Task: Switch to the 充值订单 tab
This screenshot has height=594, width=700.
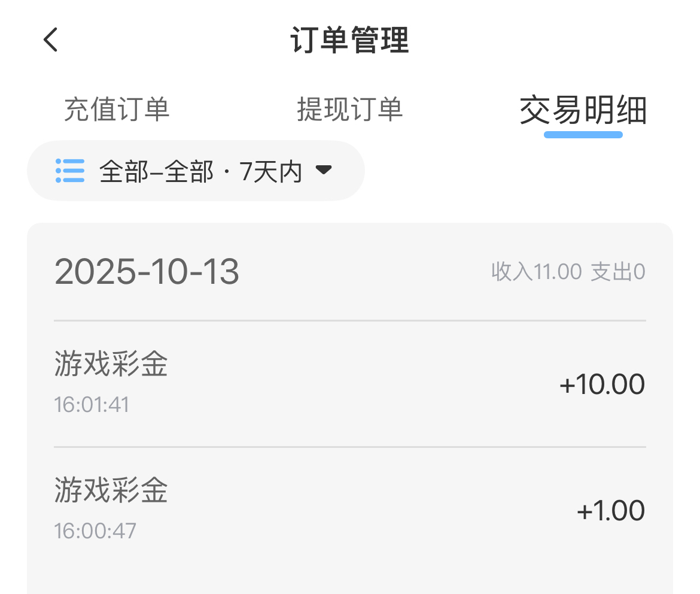Action: (x=117, y=110)
